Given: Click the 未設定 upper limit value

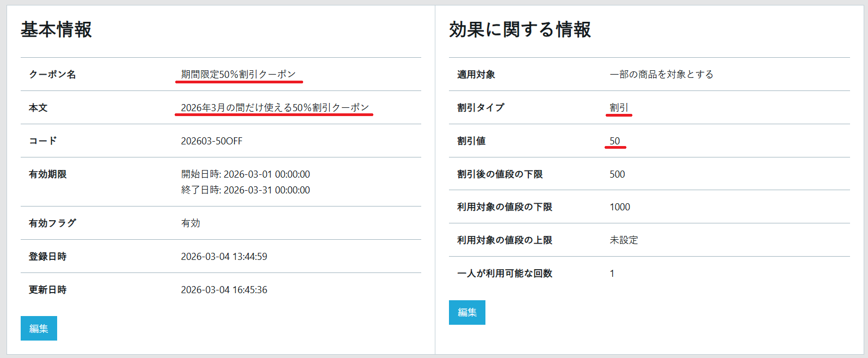Looking at the screenshot, I should (x=624, y=240).
